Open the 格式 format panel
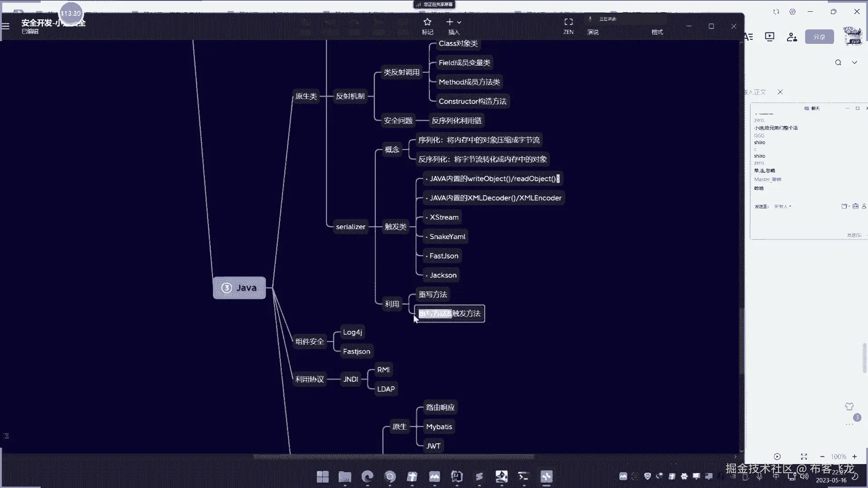Viewport: 868px width, 488px height. point(657,32)
